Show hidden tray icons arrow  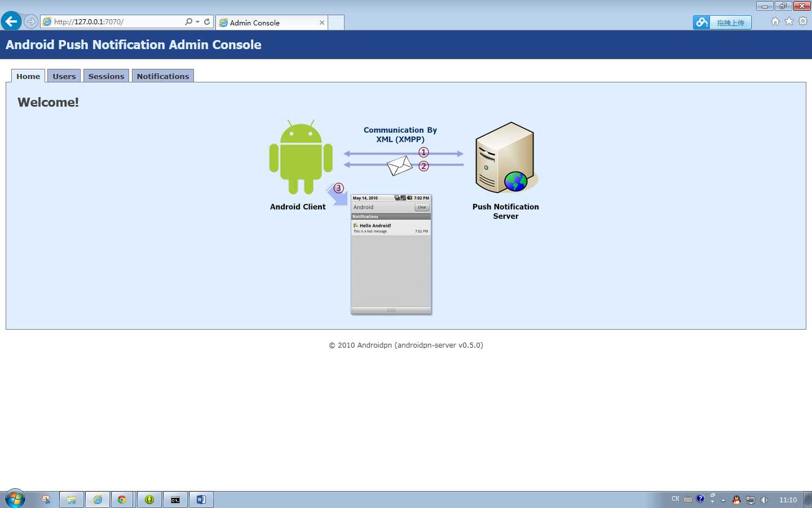723,500
